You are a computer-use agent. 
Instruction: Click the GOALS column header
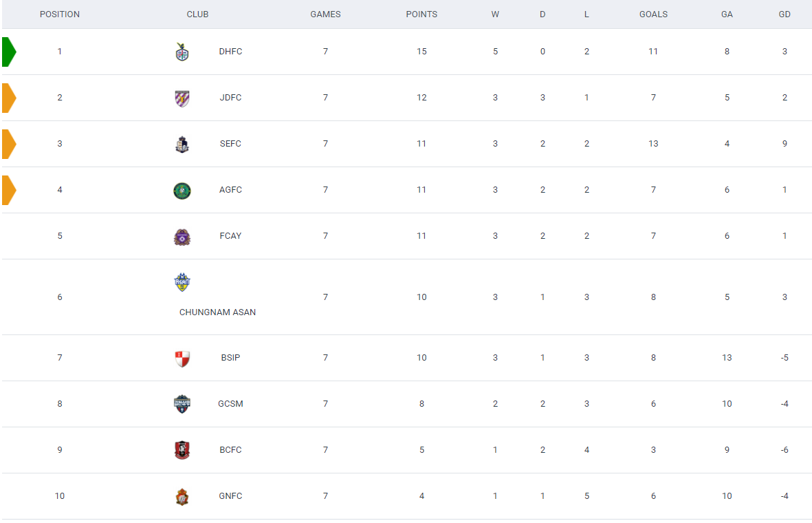[653, 14]
